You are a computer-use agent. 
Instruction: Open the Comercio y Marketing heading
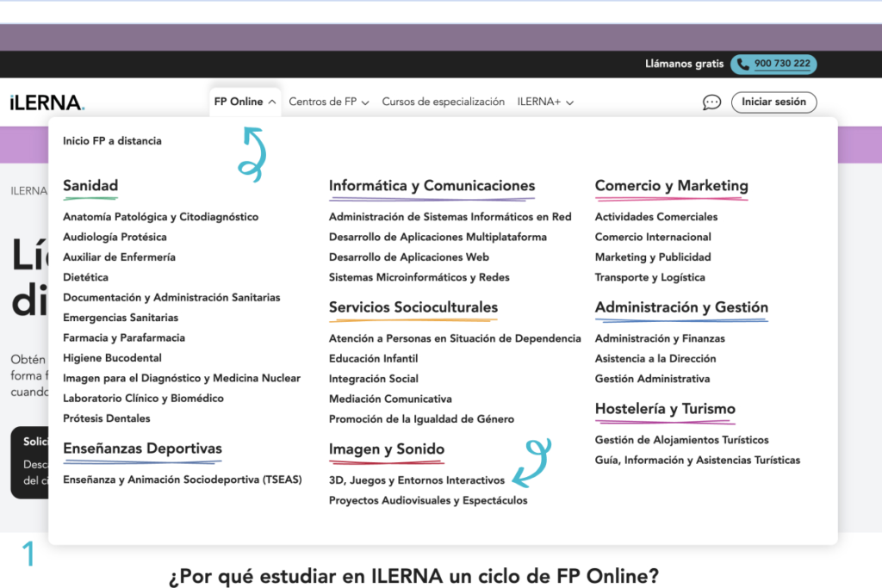click(x=672, y=185)
